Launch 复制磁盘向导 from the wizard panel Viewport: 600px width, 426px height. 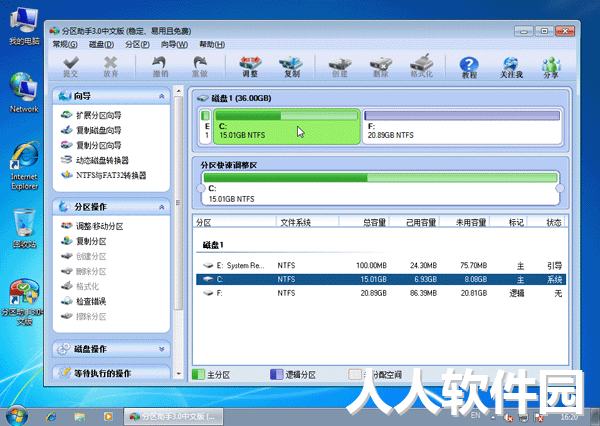coord(91,130)
